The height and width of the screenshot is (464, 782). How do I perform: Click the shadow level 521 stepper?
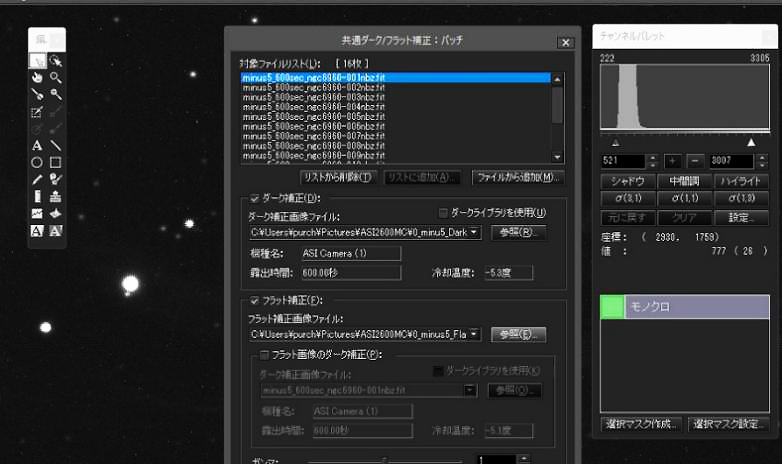click(652, 161)
